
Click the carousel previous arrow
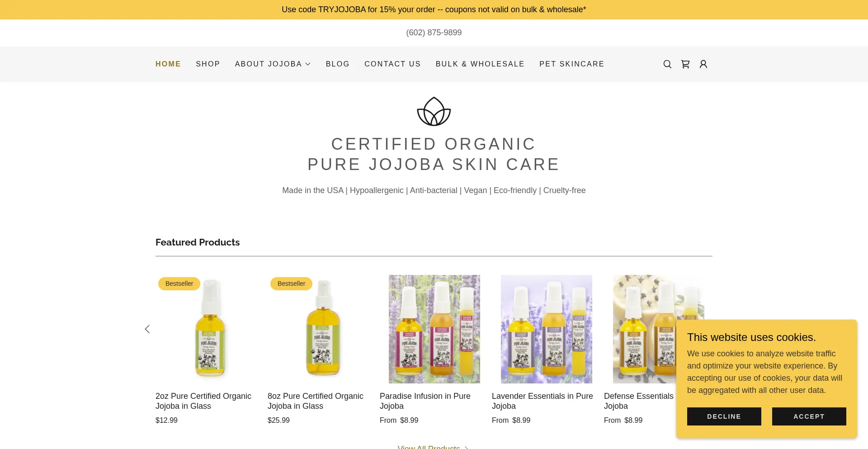147,329
